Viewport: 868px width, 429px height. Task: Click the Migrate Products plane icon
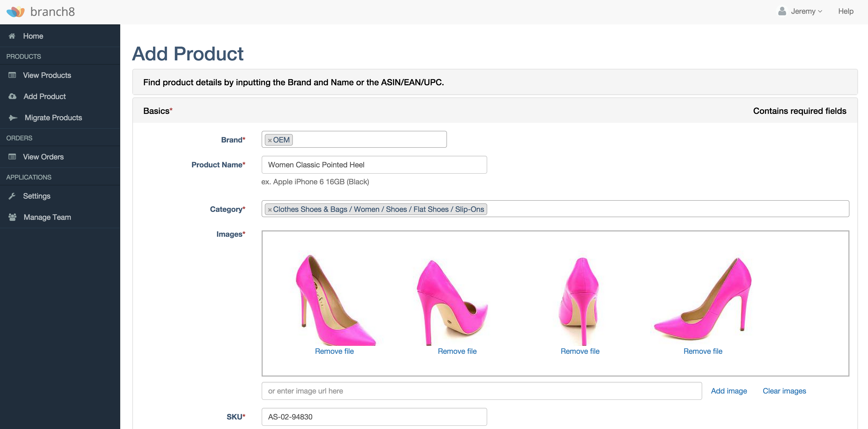pyautogui.click(x=13, y=118)
